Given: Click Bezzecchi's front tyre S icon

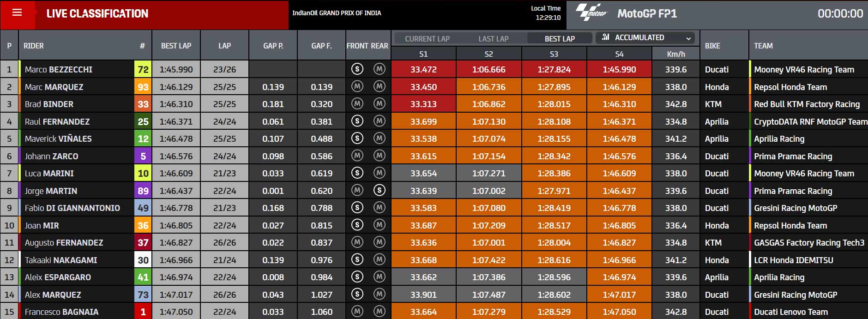Looking at the screenshot, I should click(357, 69).
